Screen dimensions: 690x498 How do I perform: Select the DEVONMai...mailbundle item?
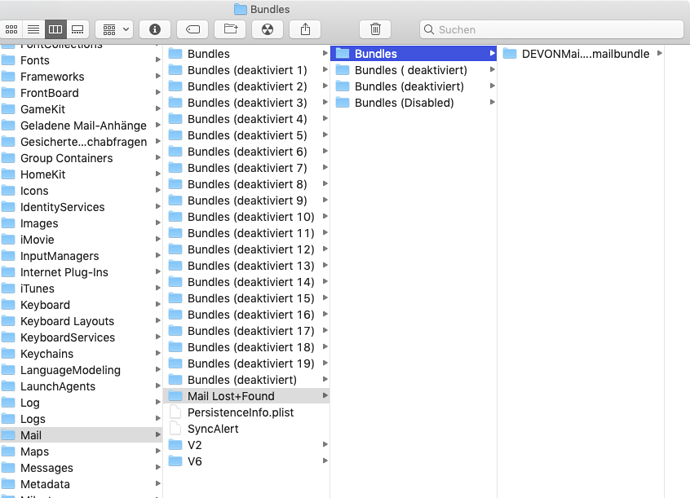coord(585,54)
